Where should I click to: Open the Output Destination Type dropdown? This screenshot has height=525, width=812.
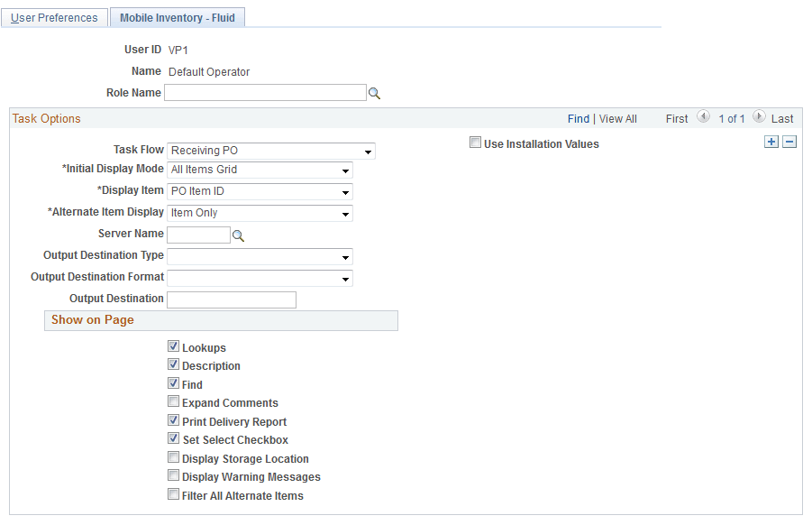pyautogui.click(x=345, y=255)
